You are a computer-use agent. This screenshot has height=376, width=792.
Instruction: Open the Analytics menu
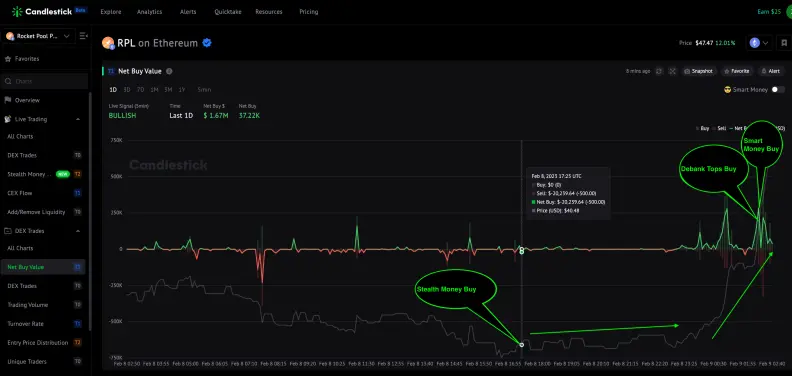tap(149, 12)
